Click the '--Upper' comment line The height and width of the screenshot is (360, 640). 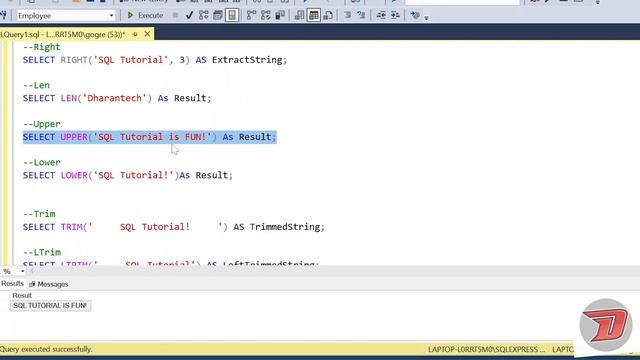pyautogui.click(x=42, y=124)
